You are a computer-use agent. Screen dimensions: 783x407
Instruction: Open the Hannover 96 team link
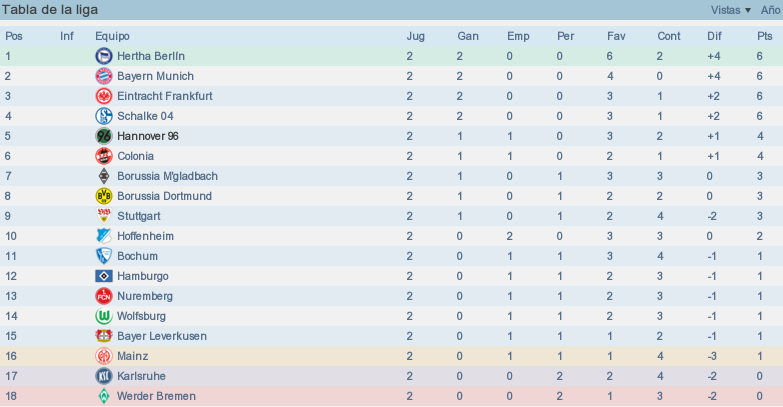point(148,136)
